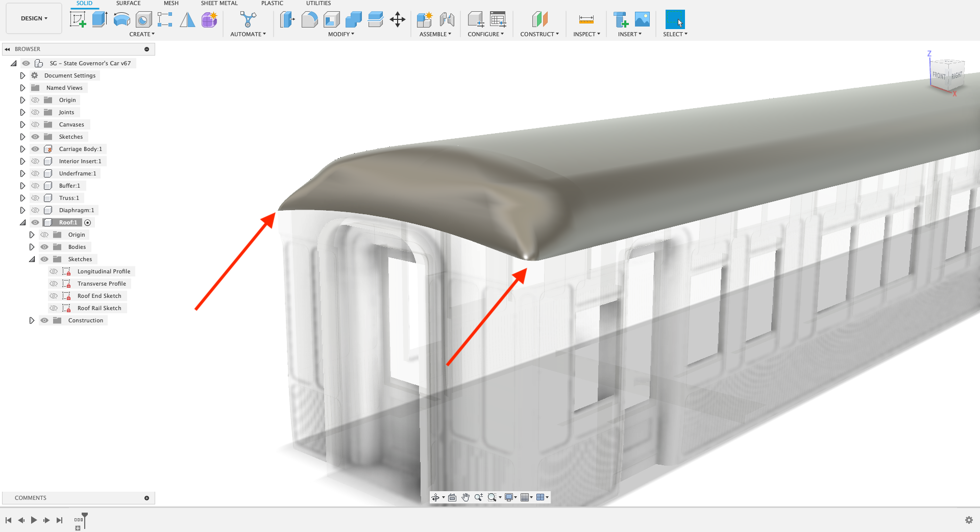Screen dimensions: 980x532
Task: Open the Surface tab
Action: click(x=128, y=4)
